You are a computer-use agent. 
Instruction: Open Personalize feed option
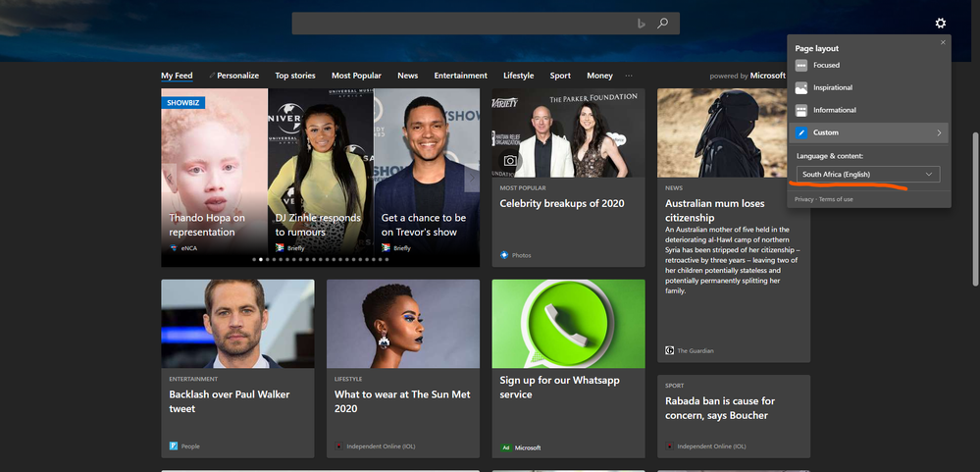237,76
